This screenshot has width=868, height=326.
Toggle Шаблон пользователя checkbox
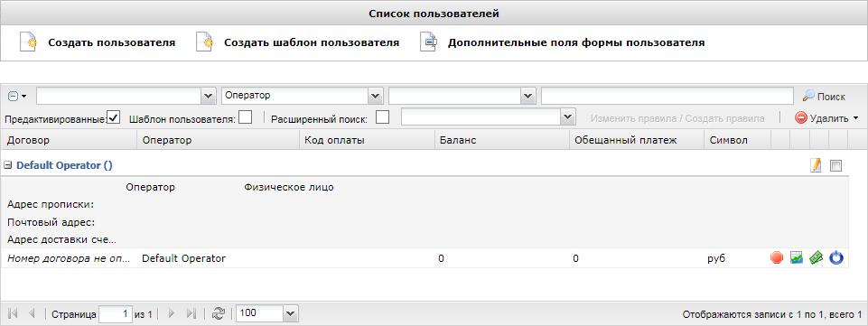pos(246,117)
